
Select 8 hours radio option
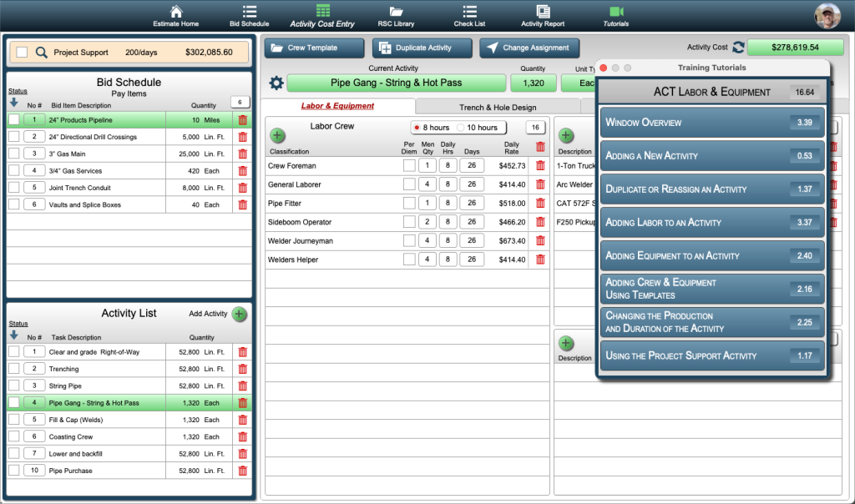(x=417, y=128)
